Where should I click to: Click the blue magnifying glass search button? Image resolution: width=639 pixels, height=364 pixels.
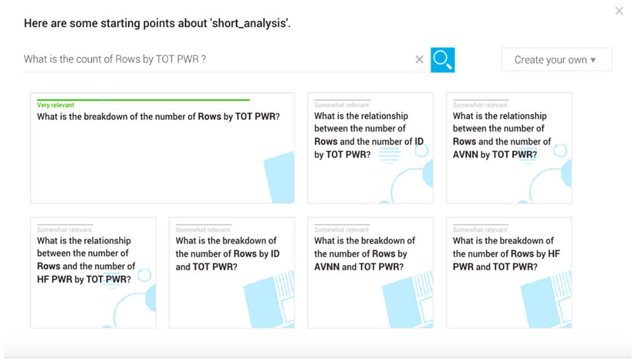(x=442, y=60)
